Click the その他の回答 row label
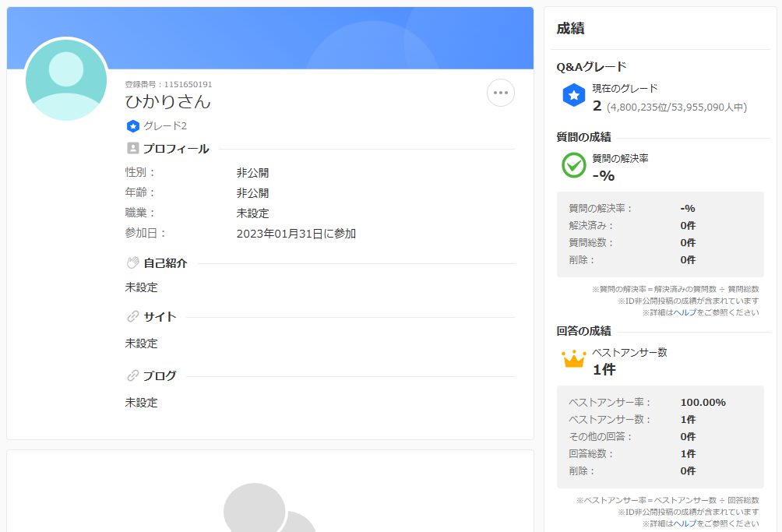Viewport: 782px width, 532px height. 601,437
